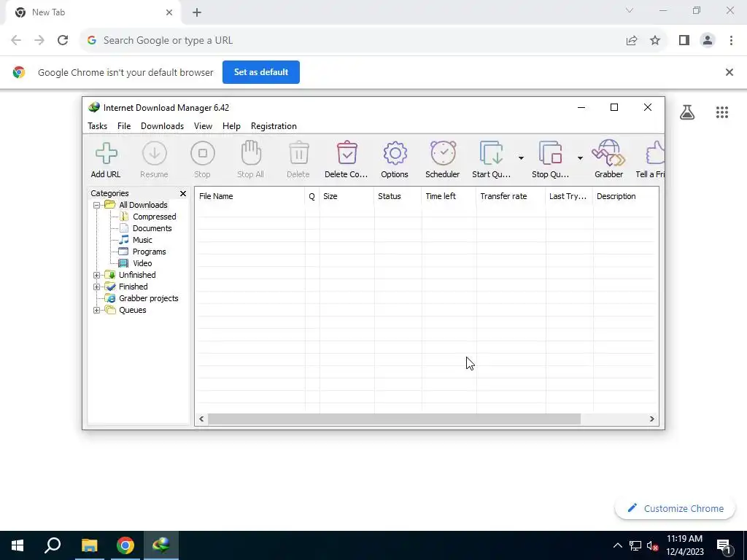Open the Help menu
The image size is (747, 560).
(231, 126)
